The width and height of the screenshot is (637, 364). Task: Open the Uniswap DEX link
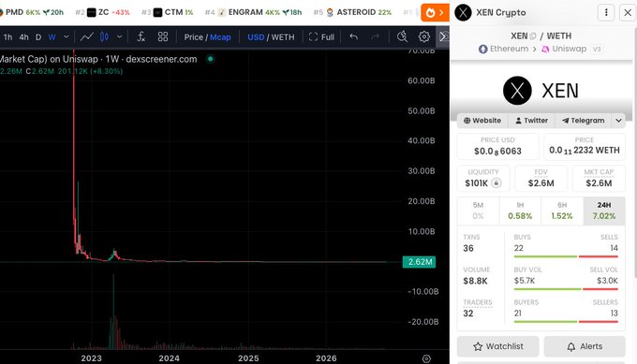coord(565,49)
